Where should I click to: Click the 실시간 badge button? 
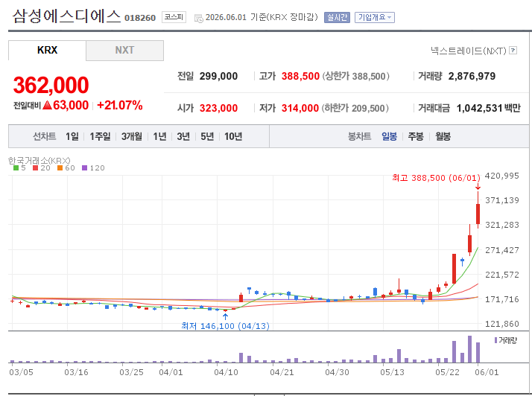coord(337,17)
